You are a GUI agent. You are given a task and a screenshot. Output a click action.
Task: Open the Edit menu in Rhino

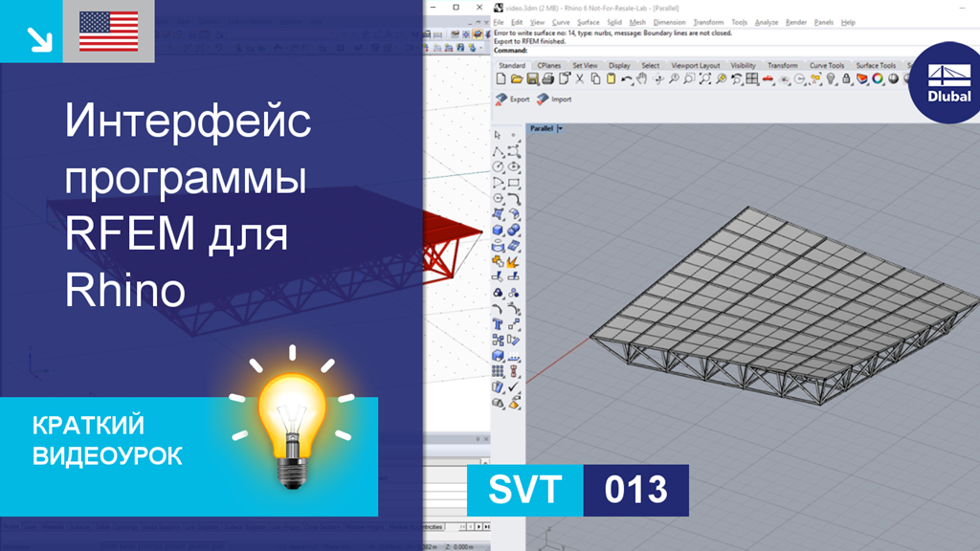pos(517,23)
